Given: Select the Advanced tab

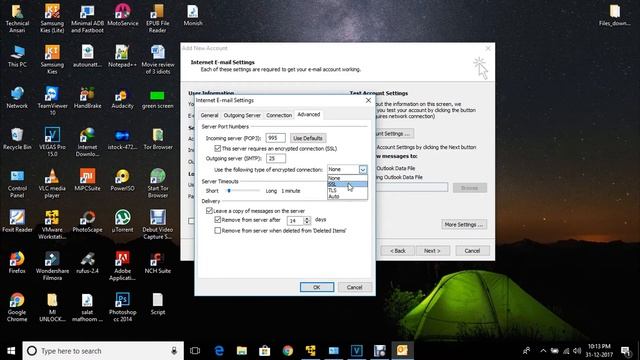Looking at the screenshot, I should pyautogui.click(x=309, y=115).
